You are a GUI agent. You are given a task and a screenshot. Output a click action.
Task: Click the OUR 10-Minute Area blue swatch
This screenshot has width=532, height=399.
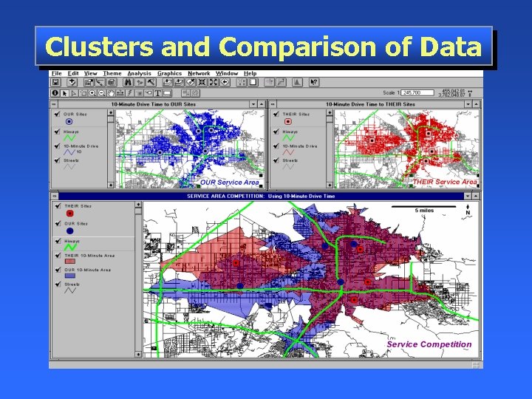coord(70,276)
